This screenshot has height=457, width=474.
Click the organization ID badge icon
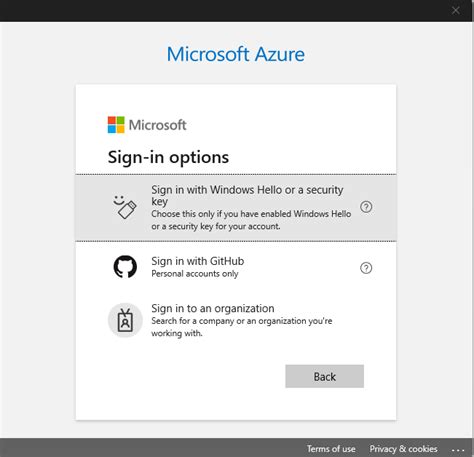tap(125, 320)
